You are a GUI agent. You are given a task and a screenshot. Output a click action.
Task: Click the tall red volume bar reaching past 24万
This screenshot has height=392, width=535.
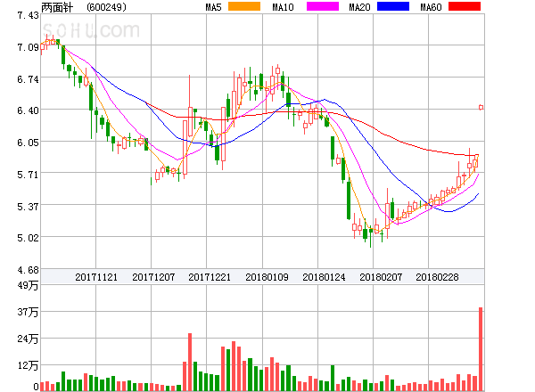click(190, 362)
